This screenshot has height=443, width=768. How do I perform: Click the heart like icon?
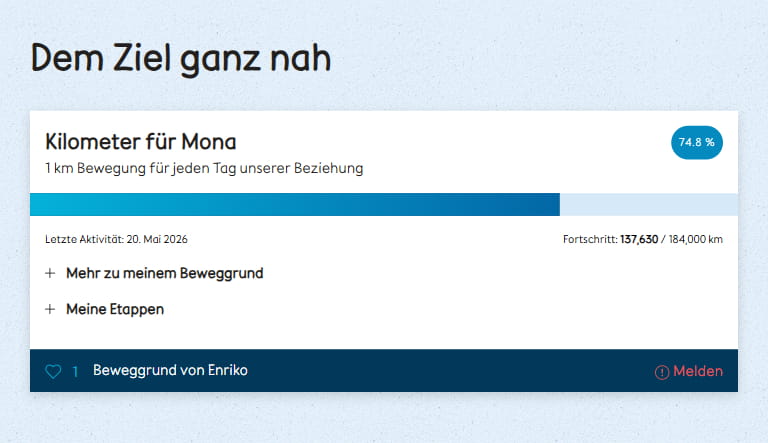point(53,371)
